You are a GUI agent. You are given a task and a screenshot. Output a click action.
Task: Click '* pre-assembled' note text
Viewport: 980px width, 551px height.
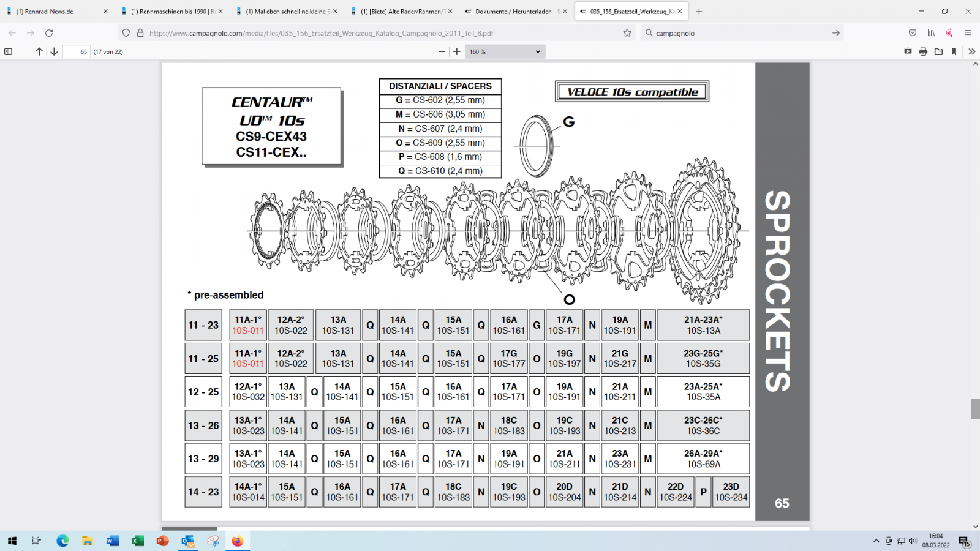point(225,295)
